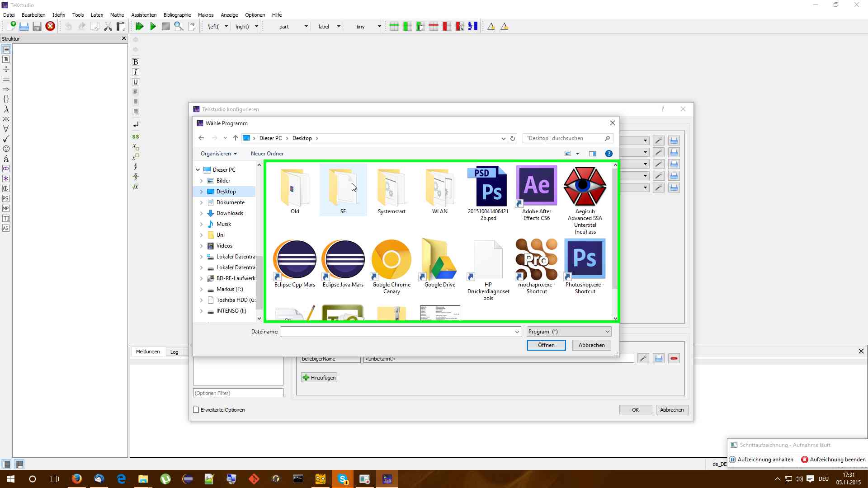Viewport: 868px width, 488px height.
Task: Select the SE folder
Action: coord(343,190)
